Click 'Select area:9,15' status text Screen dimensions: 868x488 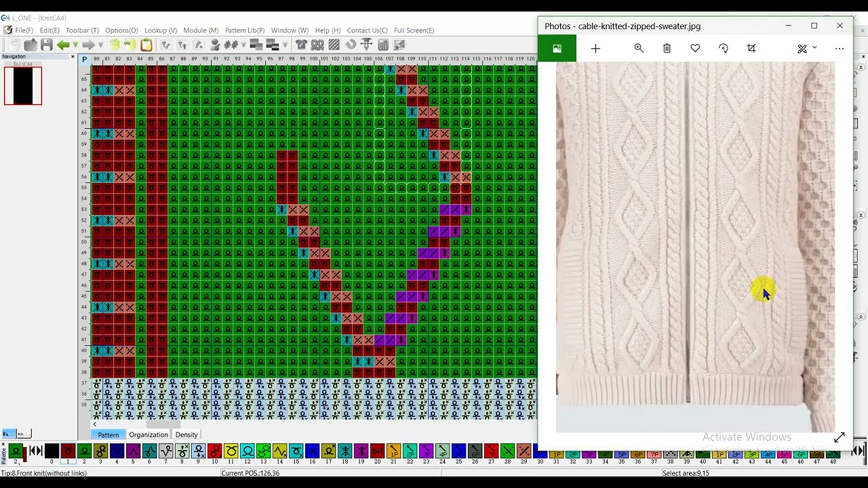click(x=686, y=473)
